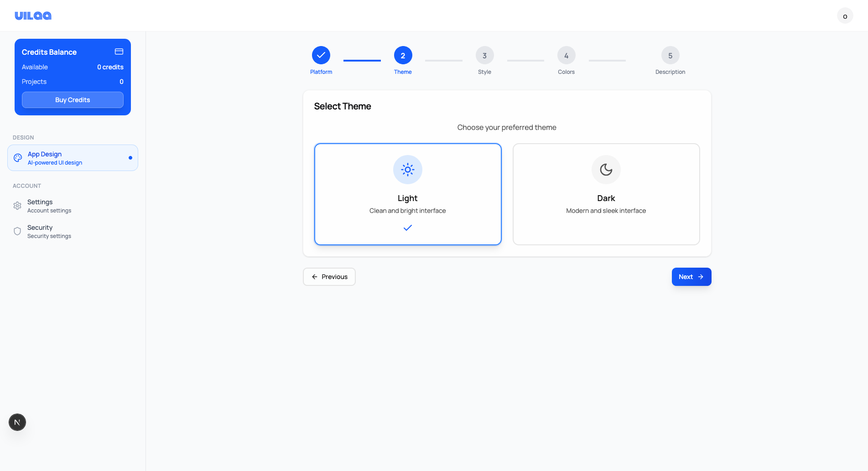Click the Security shield icon
Image resolution: width=868 pixels, height=471 pixels.
17,231
